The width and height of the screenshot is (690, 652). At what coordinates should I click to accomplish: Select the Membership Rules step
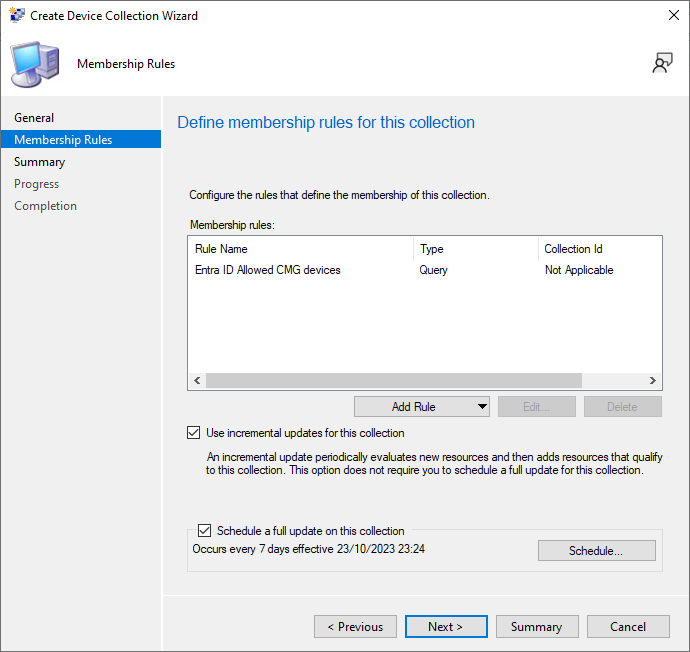coord(63,140)
